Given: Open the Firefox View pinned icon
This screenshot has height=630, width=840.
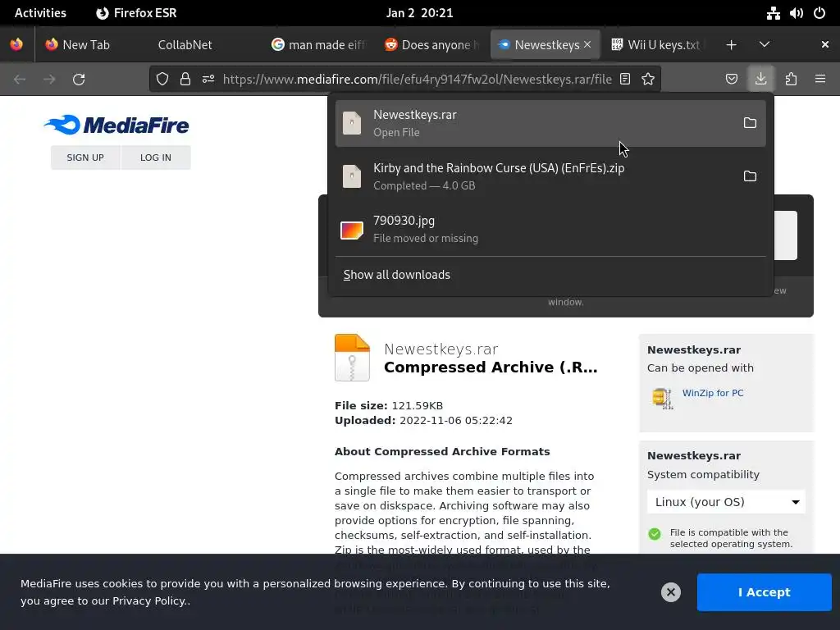Looking at the screenshot, I should tap(16, 44).
